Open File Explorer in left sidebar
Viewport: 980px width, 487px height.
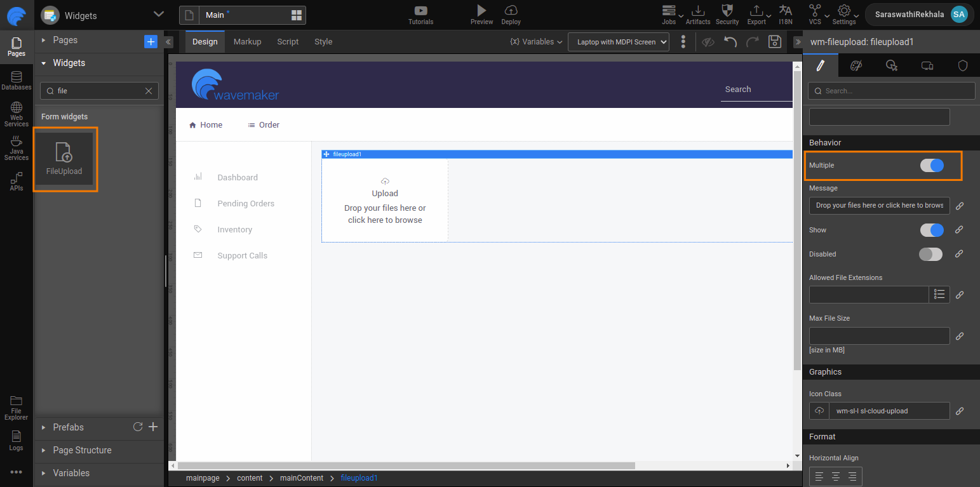tap(17, 408)
